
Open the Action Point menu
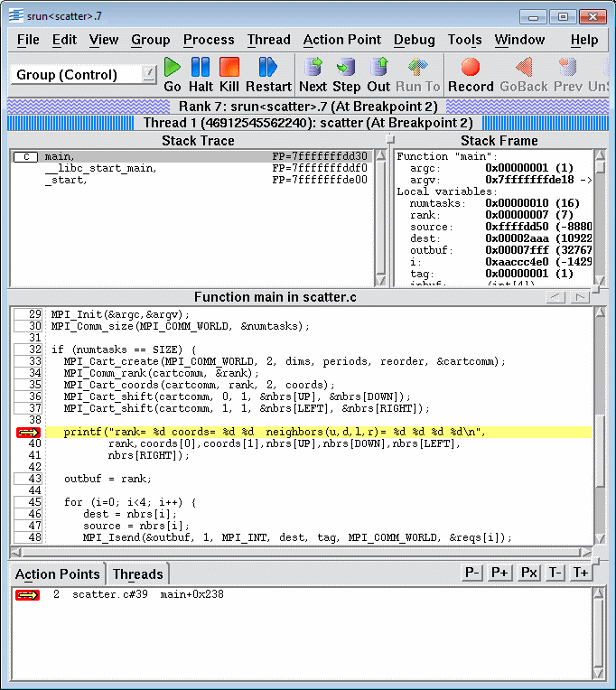tap(342, 40)
